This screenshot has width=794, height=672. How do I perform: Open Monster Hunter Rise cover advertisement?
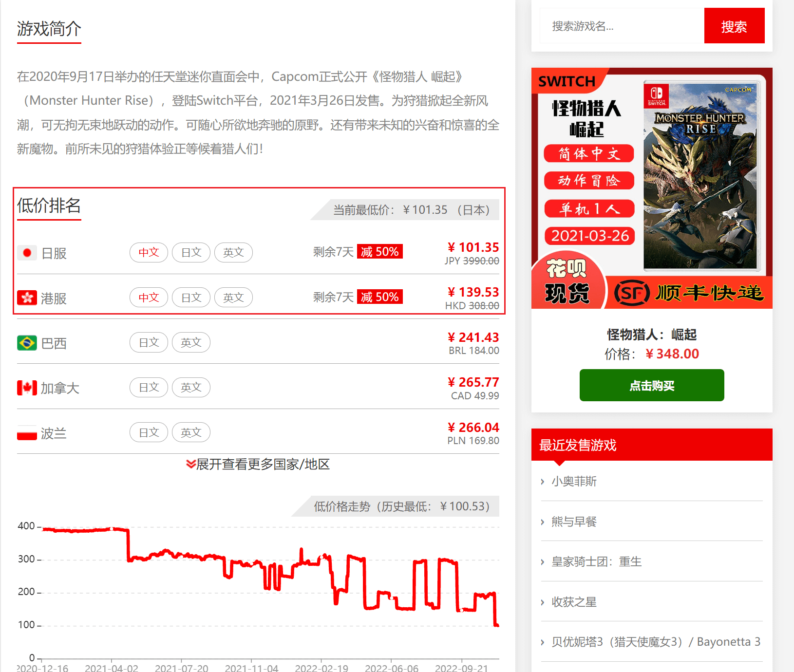(x=652, y=188)
